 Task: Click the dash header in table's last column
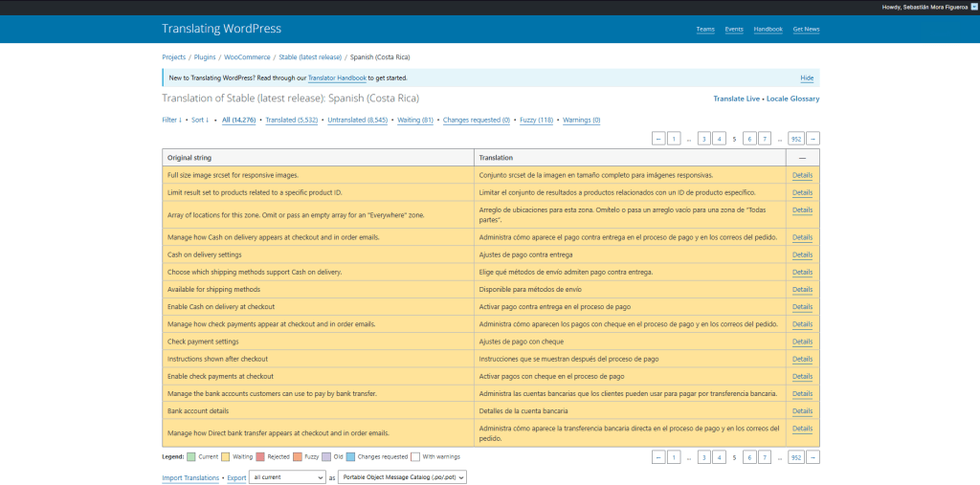(802, 157)
